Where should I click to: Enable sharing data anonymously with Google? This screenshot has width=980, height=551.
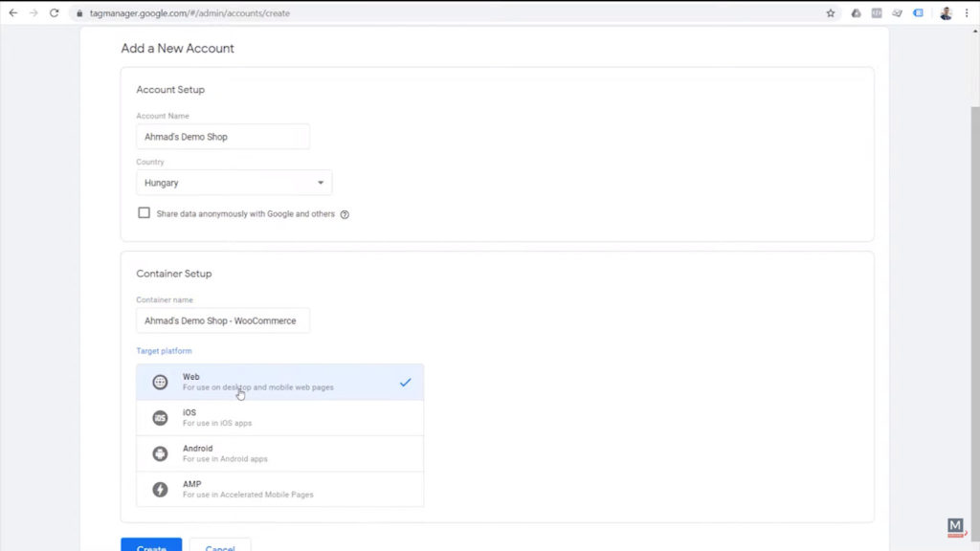tap(144, 212)
